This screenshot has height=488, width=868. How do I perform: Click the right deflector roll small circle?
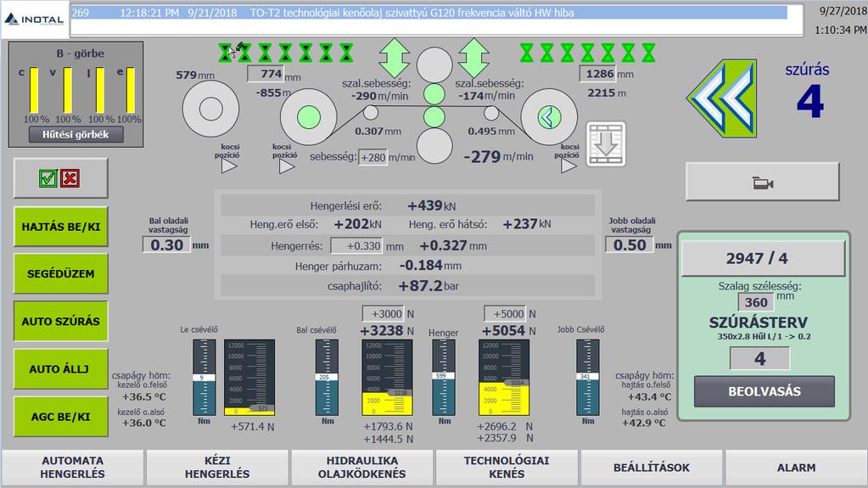pyautogui.click(x=491, y=113)
